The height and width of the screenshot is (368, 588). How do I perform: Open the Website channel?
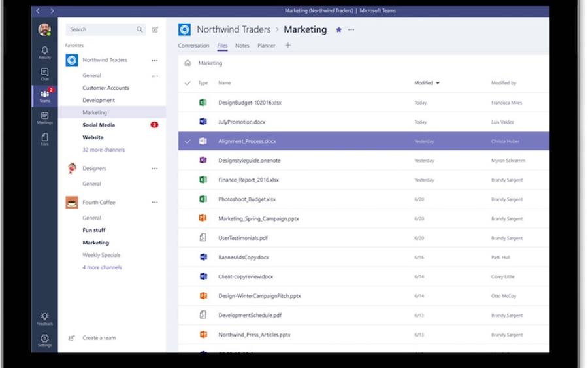point(93,137)
